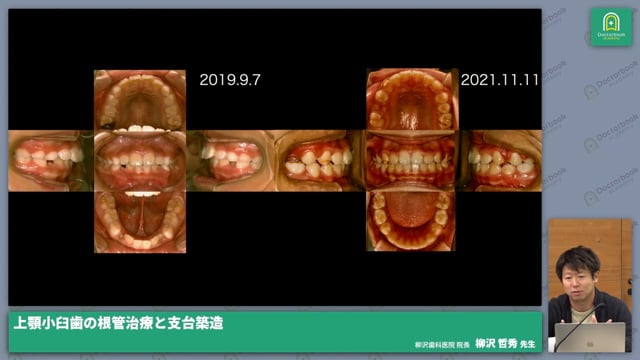Viewport: 640px width, 360px height.
Task: Click the Doctorbook academy logo
Action: (x=611, y=27)
